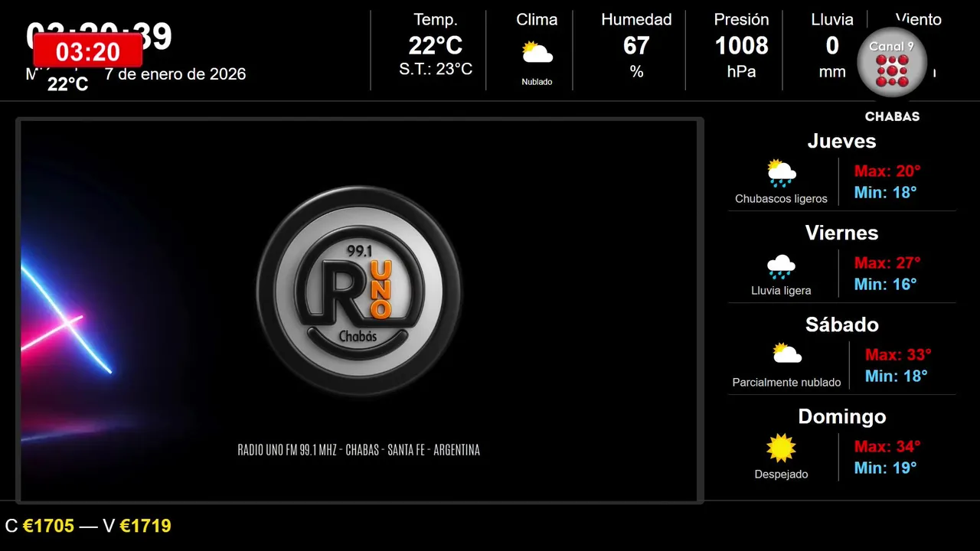This screenshot has height=551, width=980.
Task: Click the Jueves day heading
Action: [841, 141]
